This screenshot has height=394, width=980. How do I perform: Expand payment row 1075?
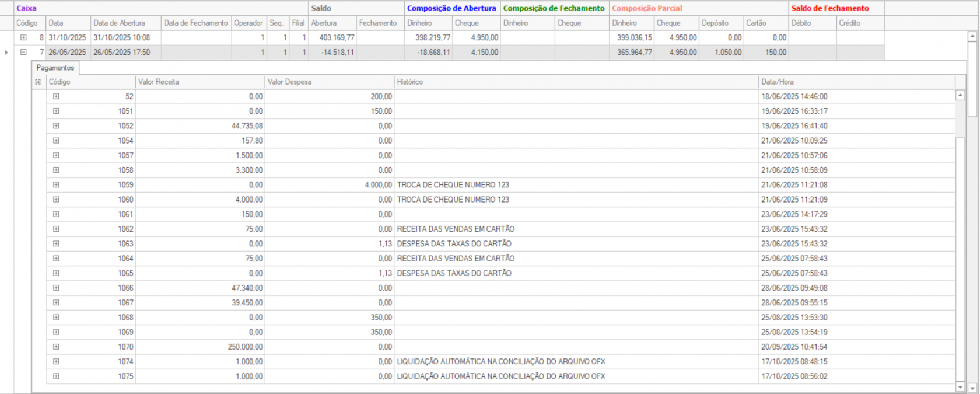56,376
